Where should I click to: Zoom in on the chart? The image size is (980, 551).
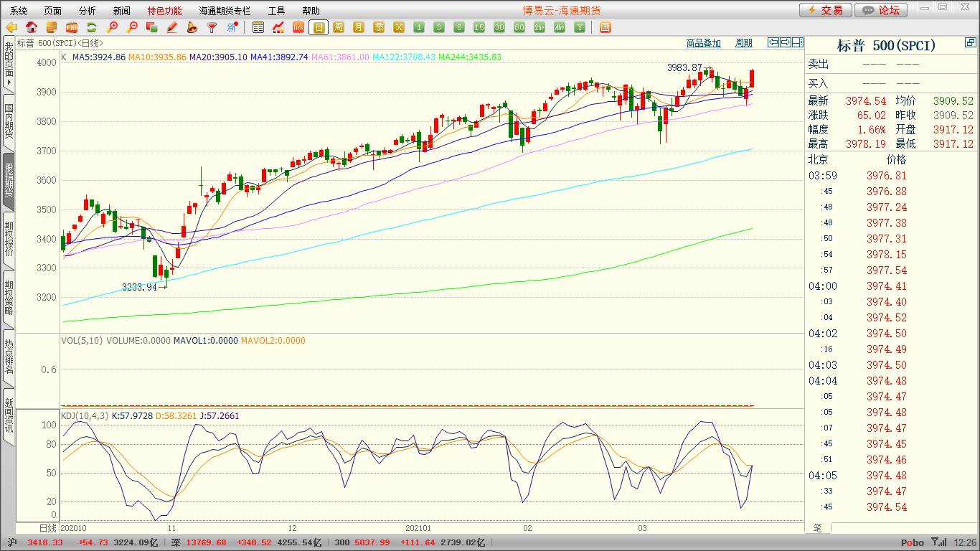click(x=112, y=27)
